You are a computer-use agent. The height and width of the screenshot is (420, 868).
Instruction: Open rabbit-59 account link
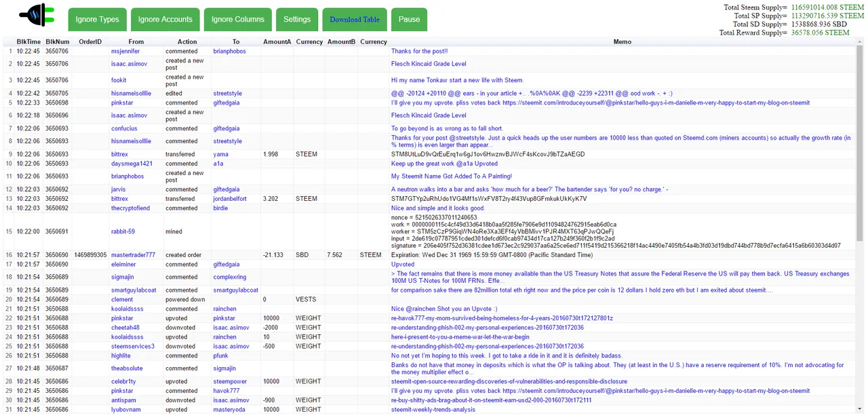click(x=123, y=232)
